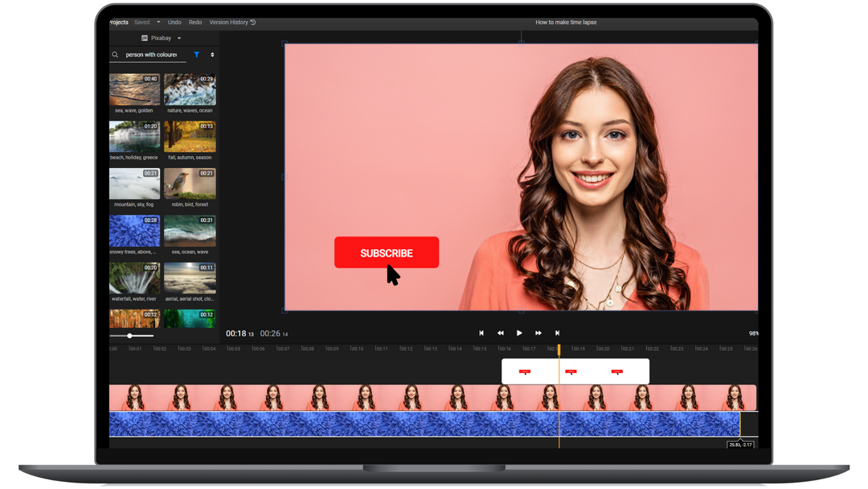Open the blue filter icon in search
This screenshot has width=868, height=489.
coord(197,55)
